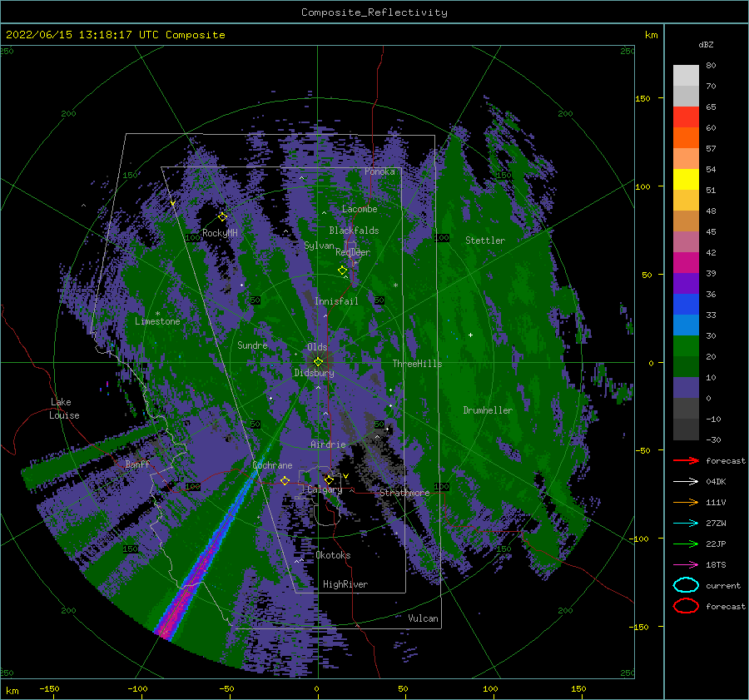Pick the red 60-65 dBZ color swatch

tap(686, 117)
